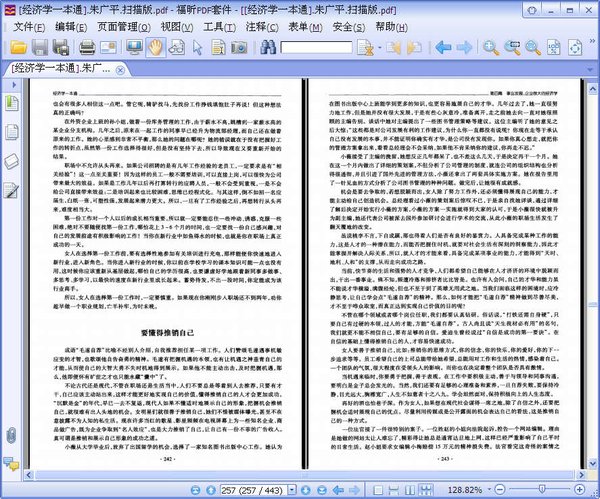Go forward with the toolbar right arrow

(465, 47)
